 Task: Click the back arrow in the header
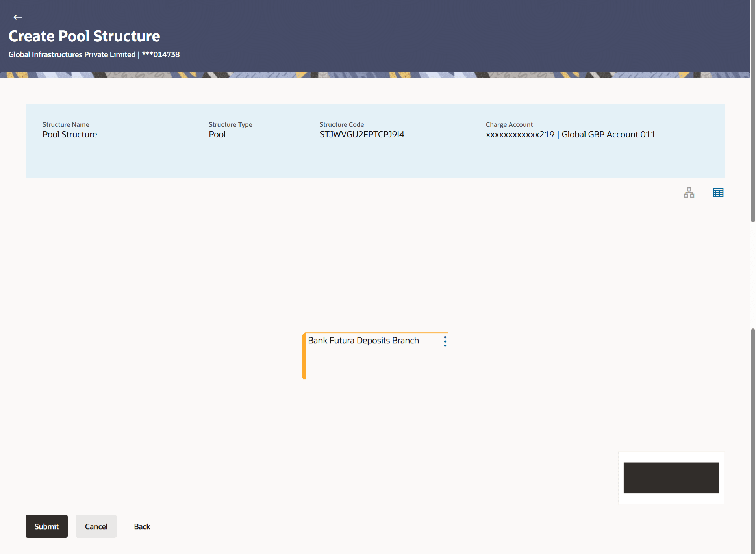[x=18, y=17]
